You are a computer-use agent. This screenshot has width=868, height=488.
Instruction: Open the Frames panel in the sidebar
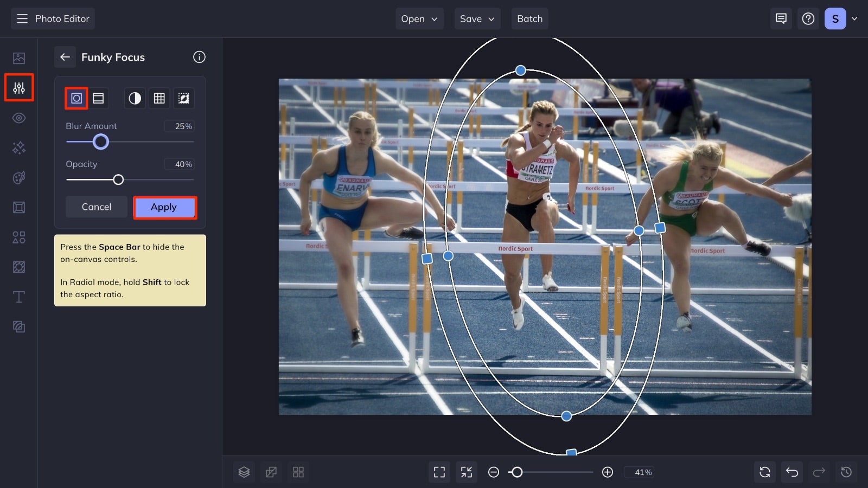19,207
